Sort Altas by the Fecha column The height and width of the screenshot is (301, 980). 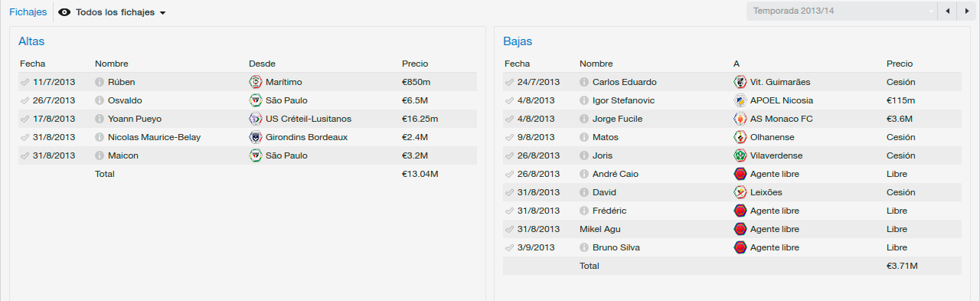(x=33, y=64)
